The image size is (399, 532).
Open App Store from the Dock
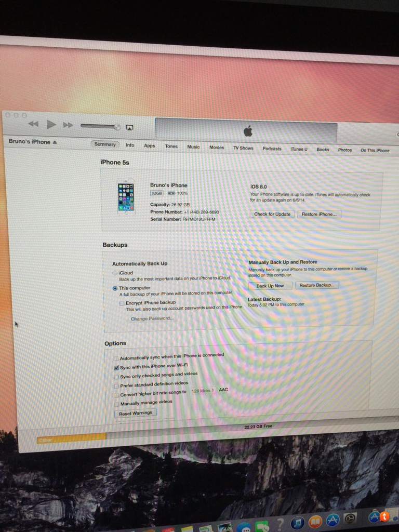[x=333, y=520]
